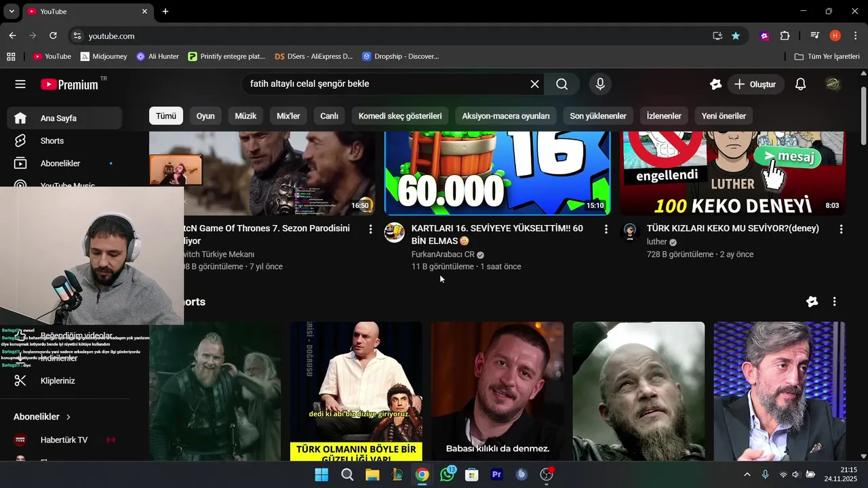Open File Explorer from the taskbar
The image size is (868, 488).
pos(372,474)
